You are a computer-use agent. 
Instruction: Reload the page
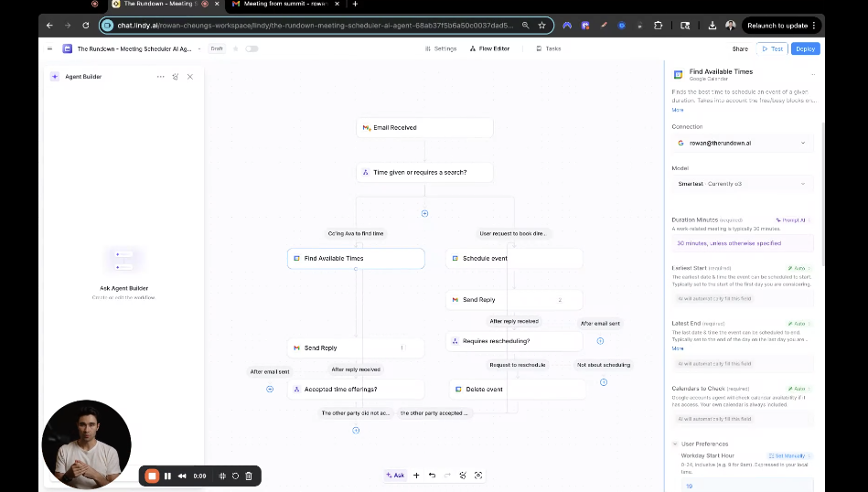85,26
